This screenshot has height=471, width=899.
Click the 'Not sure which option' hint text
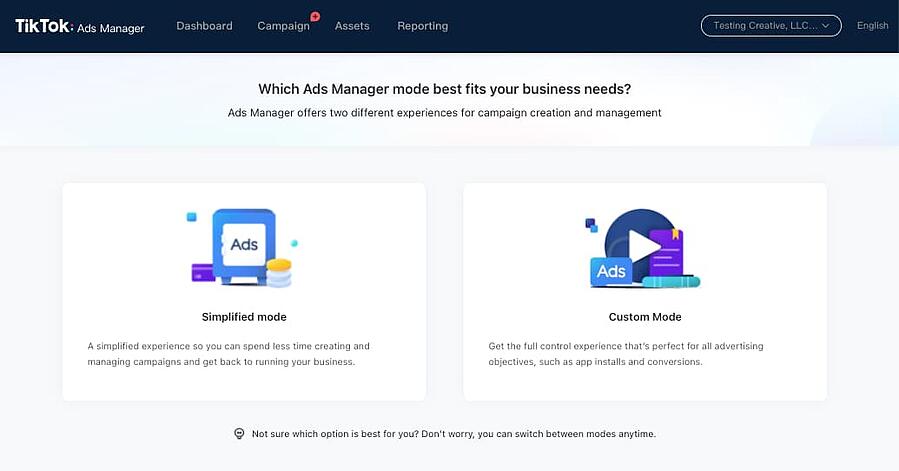click(x=454, y=434)
